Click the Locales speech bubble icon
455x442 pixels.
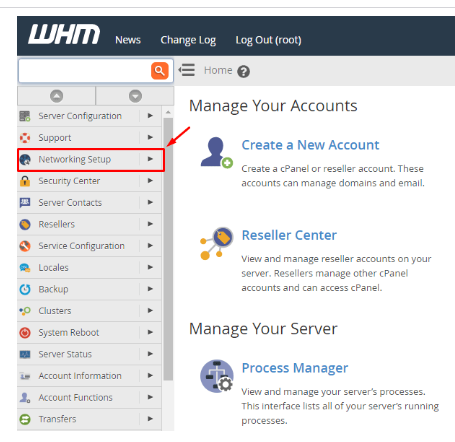tap(25, 268)
